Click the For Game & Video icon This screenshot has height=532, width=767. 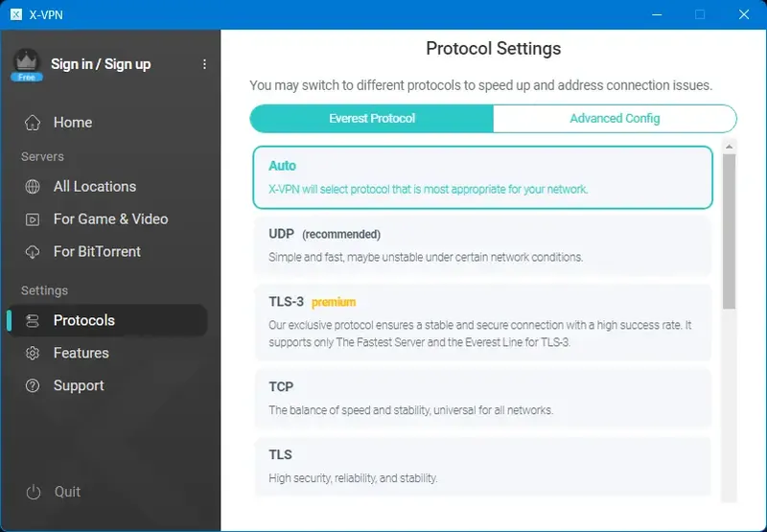point(33,220)
